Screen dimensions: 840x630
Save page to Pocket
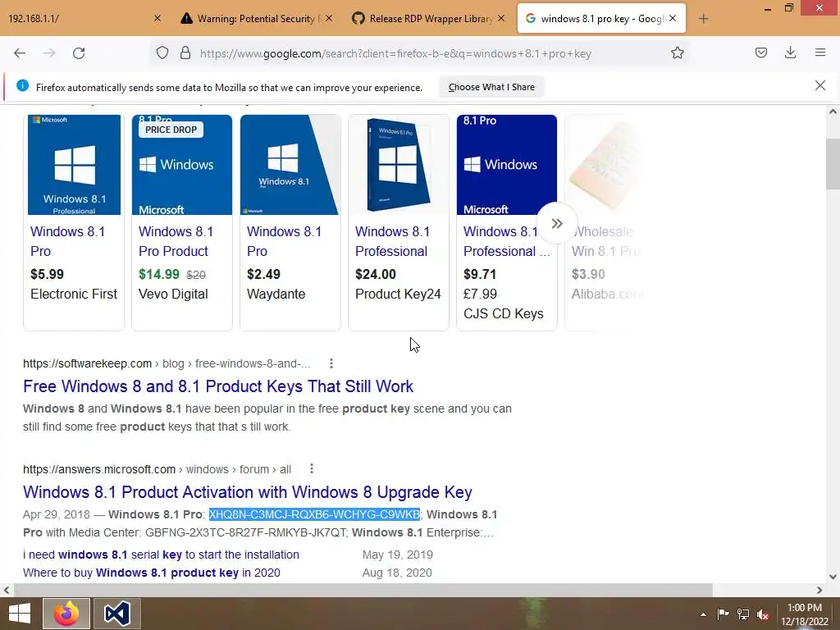click(761, 52)
